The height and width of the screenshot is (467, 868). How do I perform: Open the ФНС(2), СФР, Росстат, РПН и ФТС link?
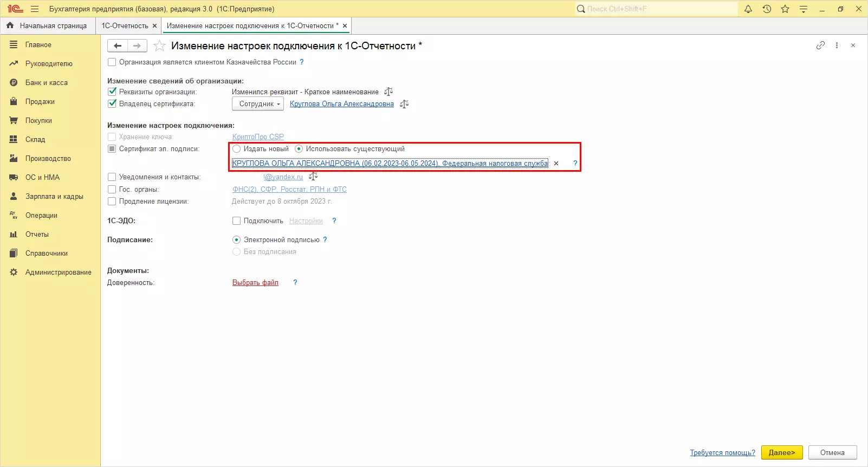(x=289, y=189)
